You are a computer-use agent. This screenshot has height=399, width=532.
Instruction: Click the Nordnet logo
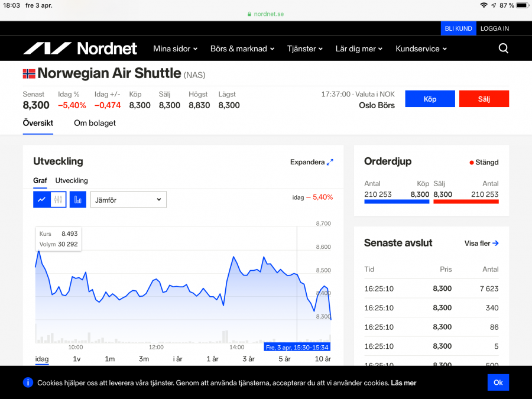click(x=80, y=48)
